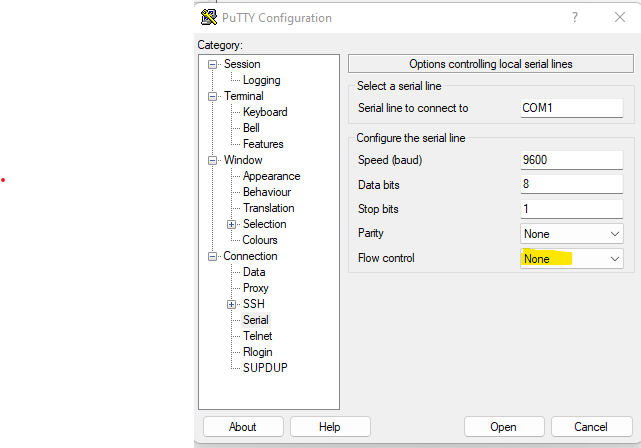
Task: Go to the Proxy settings item
Action: (256, 288)
